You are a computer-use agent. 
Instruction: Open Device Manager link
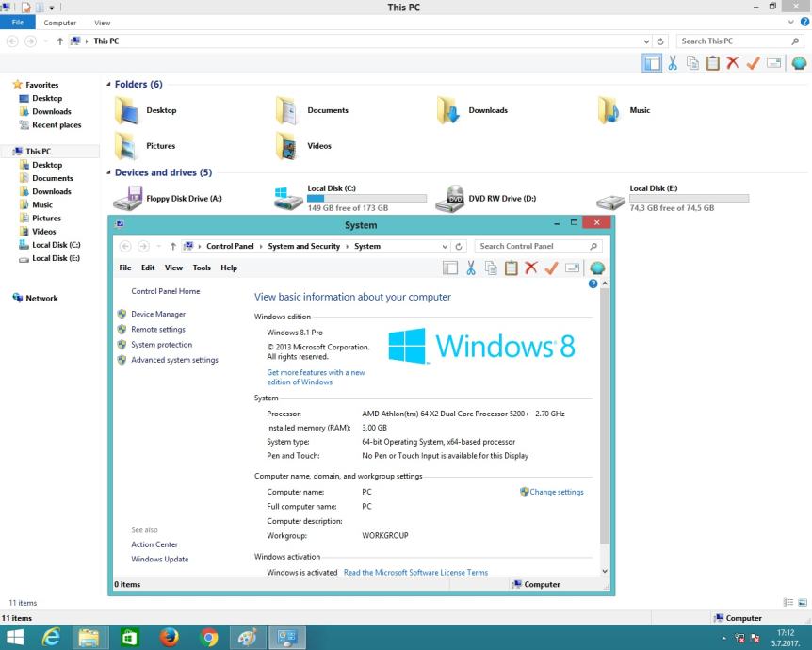point(158,315)
